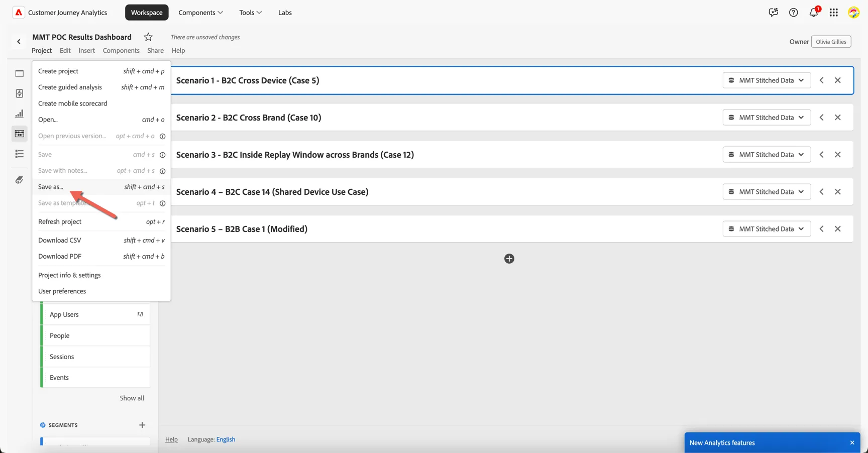Click Show all under metrics list

coord(132,398)
